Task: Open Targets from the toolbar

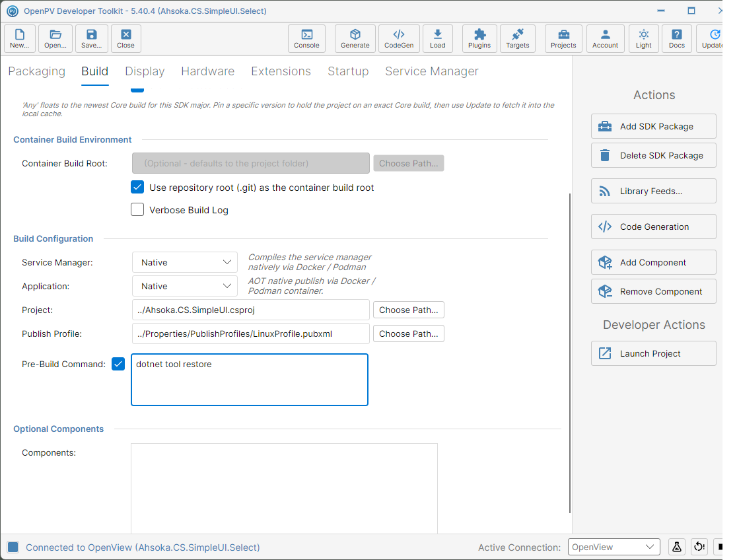Action: point(518,38)
